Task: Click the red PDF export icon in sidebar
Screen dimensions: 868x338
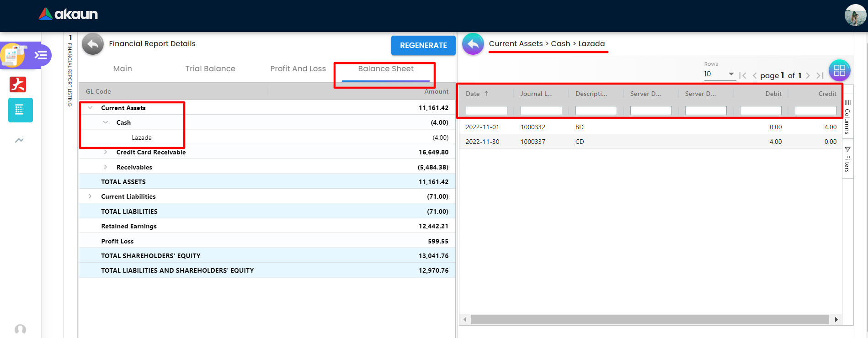Action: 18,84
